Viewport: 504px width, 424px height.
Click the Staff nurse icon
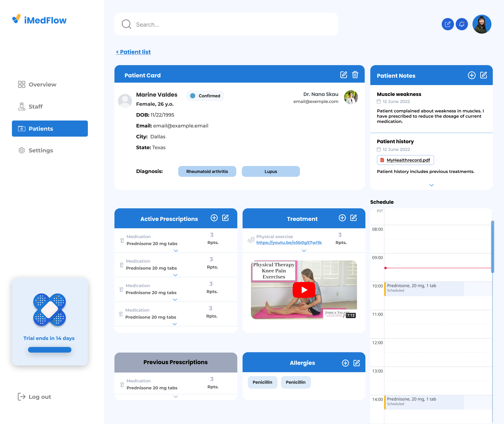point(22,106)
